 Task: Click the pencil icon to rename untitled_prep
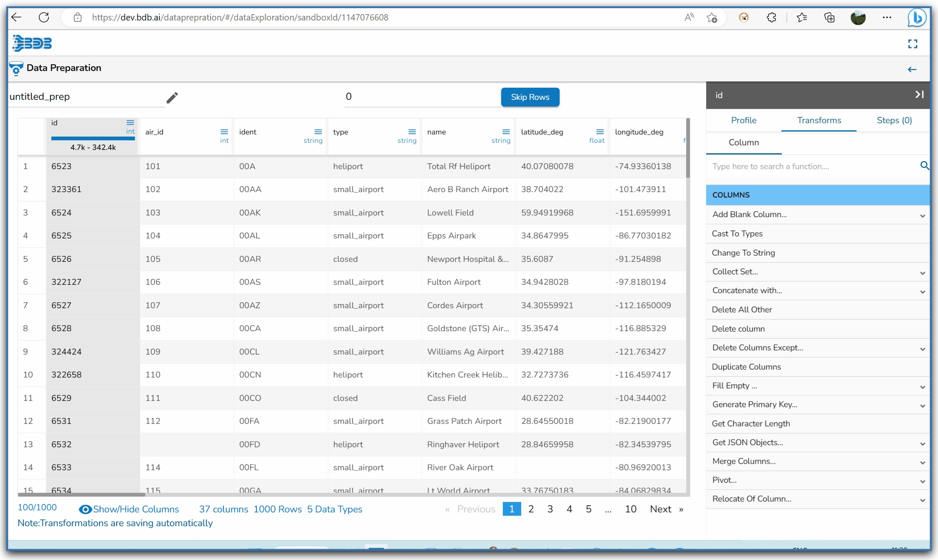[172, 97]
